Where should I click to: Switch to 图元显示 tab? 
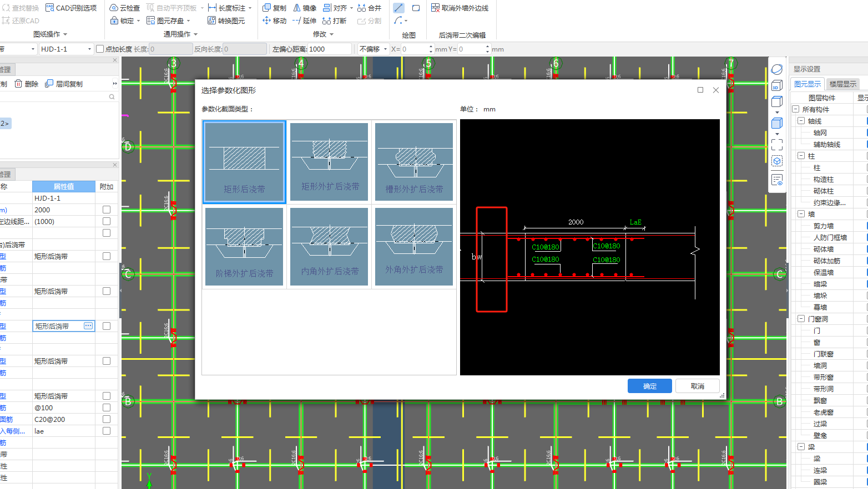pos(808,84)
